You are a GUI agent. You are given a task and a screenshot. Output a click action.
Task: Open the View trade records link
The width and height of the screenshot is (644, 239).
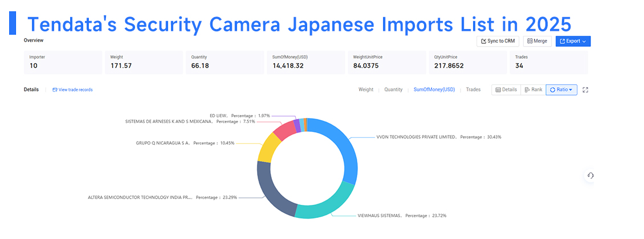click(x=72, y=89)
